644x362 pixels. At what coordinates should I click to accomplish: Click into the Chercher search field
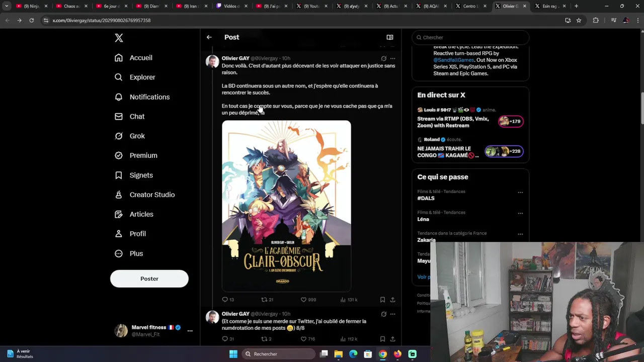(x=470, y=37)
